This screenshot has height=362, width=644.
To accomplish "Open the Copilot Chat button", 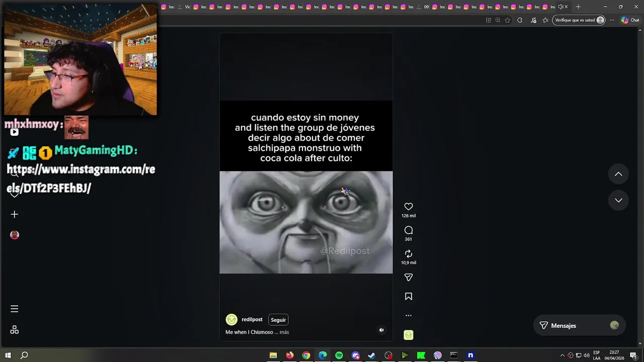I will 630,20.
